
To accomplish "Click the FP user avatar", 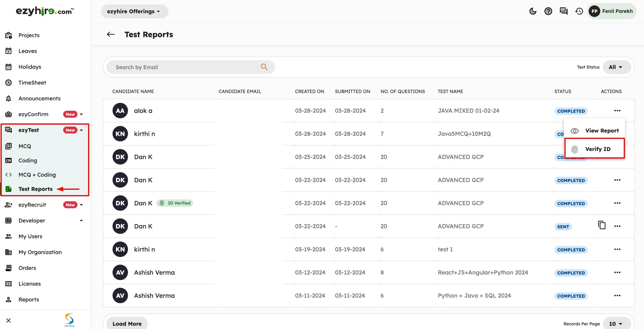I will pos(594,11).
